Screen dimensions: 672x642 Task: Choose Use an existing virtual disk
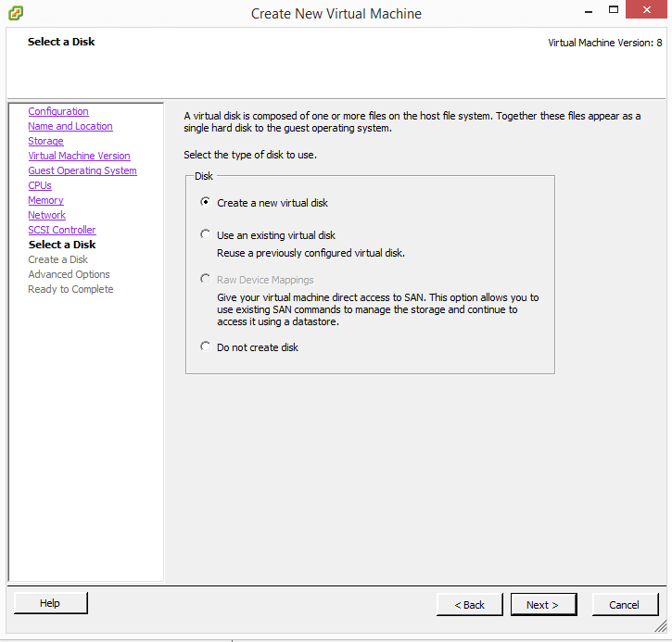pos(268,235)
